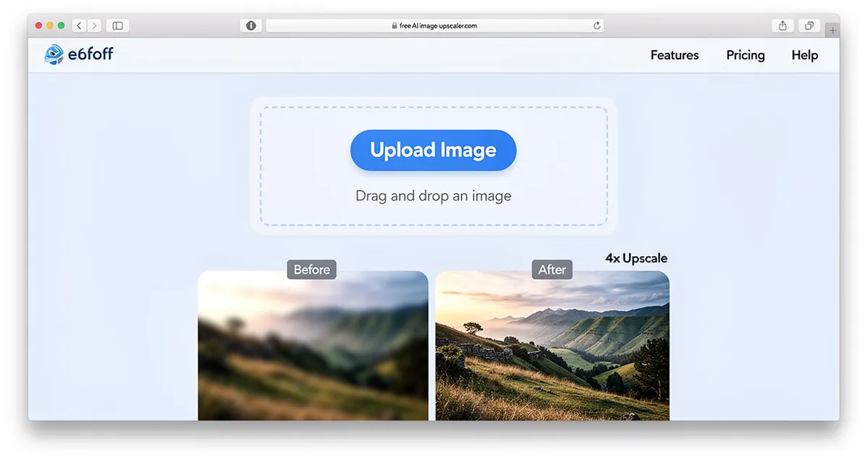Click the lock icon in the URL

pyautogui.click(x=394, y=25)
